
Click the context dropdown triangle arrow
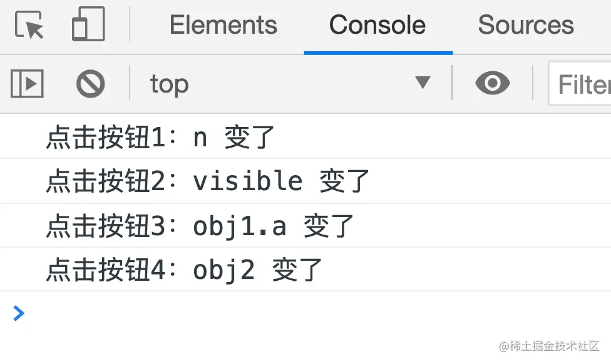click(423, 83)
